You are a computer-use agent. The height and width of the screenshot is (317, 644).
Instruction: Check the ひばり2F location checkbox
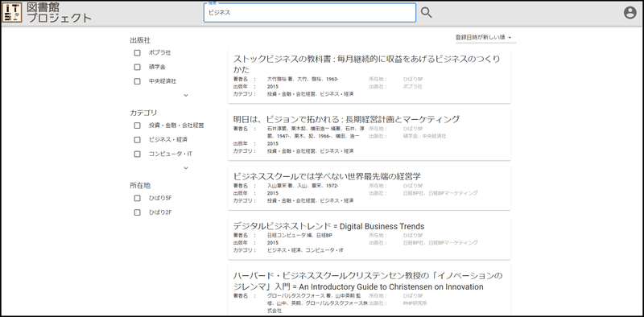click(x=137, y=212)
